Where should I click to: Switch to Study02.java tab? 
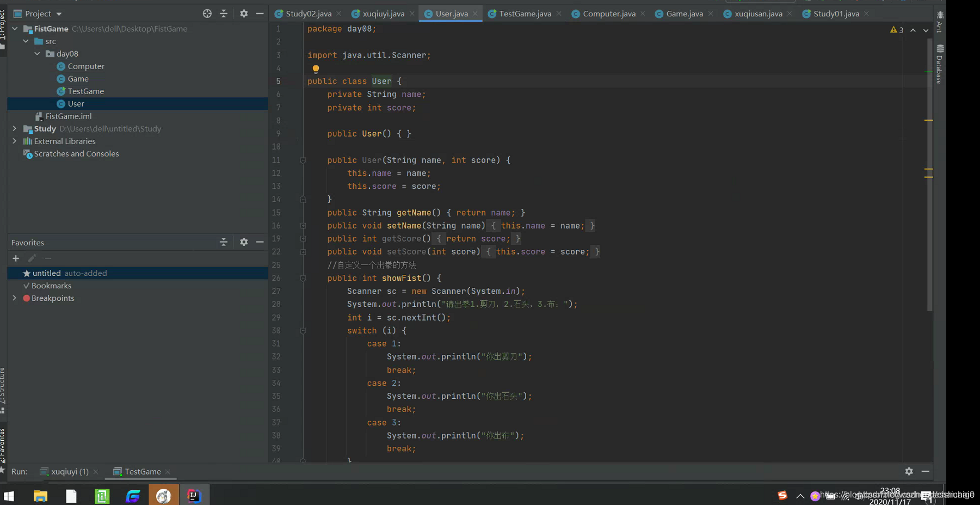tap(309, 14)
